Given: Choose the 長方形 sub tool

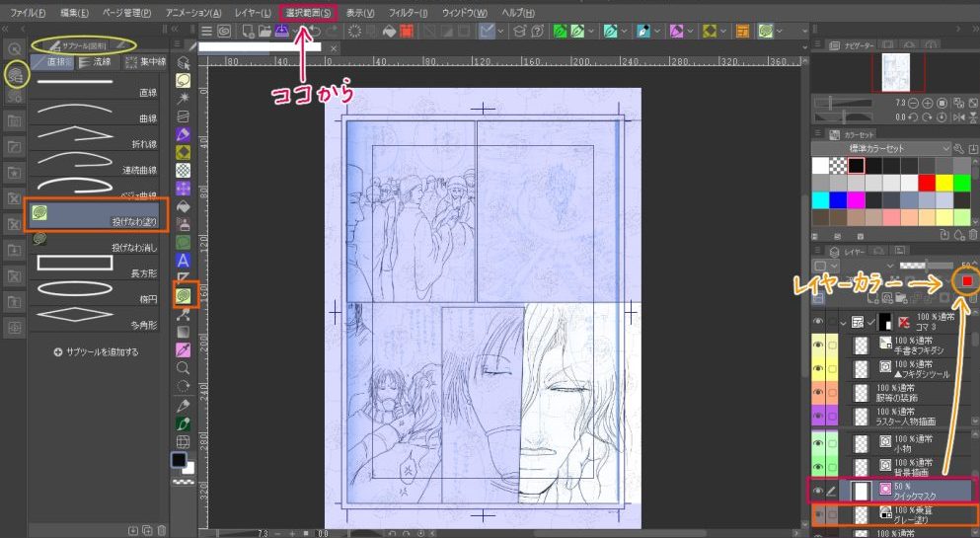Looking at the screenshot, I should tap(97, 267).
